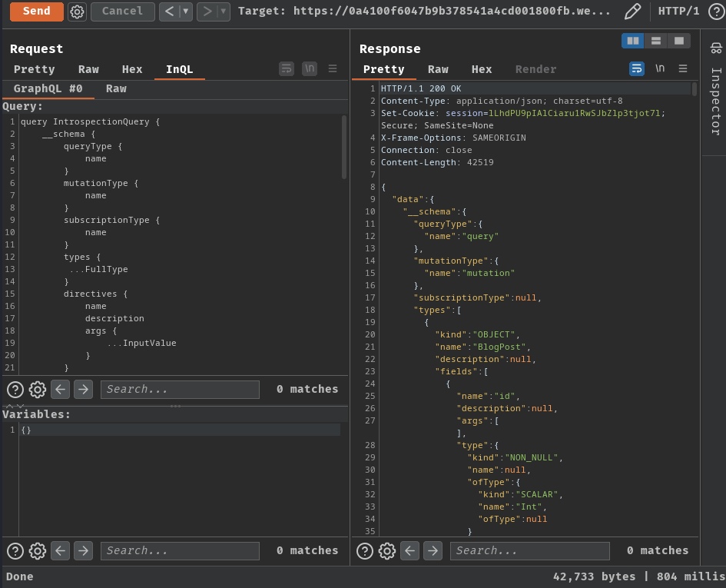Switch request view to Raw tab
726x588 pixels.
tap(88, 69)
